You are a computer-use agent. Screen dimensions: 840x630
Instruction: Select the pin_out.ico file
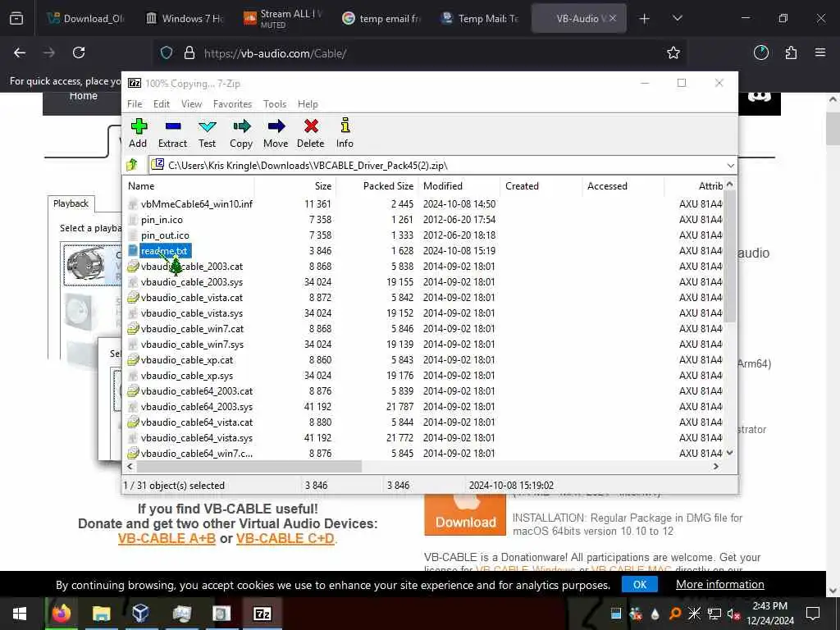tap(165, 235)
